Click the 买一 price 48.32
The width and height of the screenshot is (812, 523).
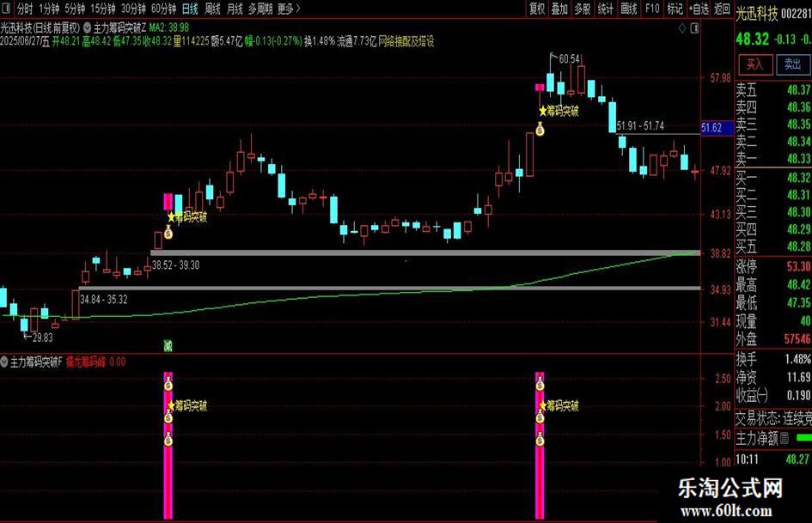[798, 178]
